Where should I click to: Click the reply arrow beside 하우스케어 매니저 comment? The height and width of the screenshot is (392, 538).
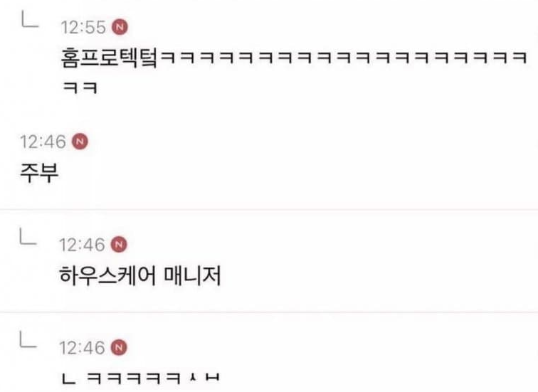pyautogui.click(x=28, y=236)
